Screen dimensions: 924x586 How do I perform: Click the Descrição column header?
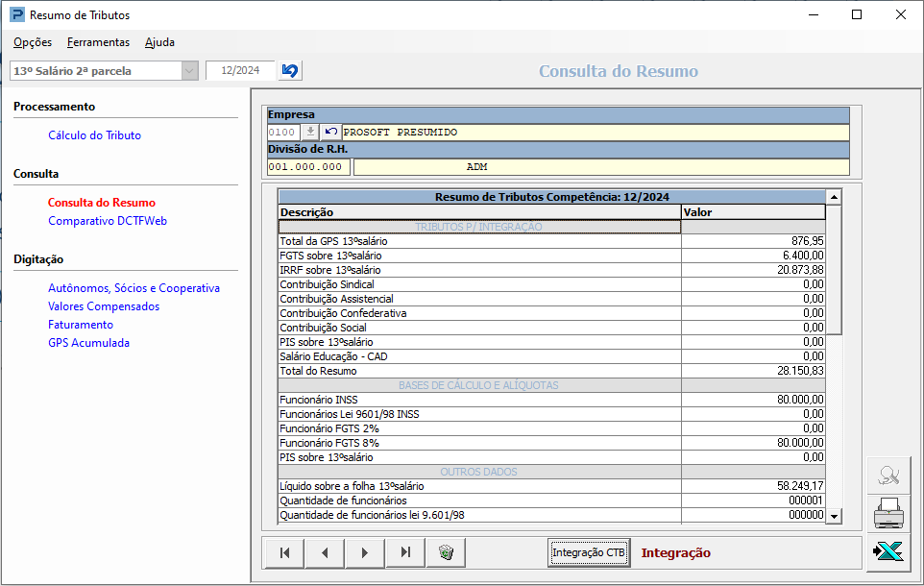point(479,212)
